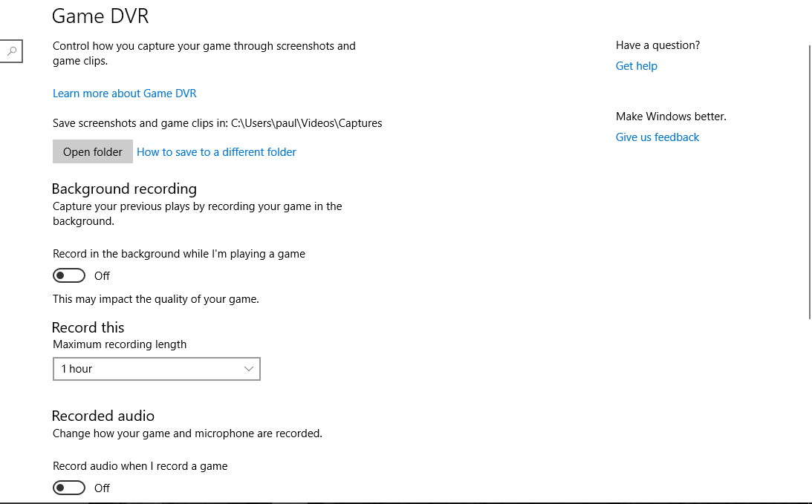812x504 pixels.
Task: Click the Record this section heading
Action: tap(88, 327)
